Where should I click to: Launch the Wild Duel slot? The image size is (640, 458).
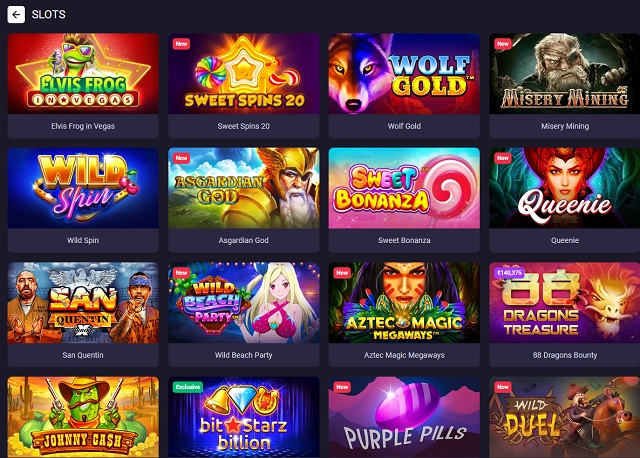click(564, 417)
